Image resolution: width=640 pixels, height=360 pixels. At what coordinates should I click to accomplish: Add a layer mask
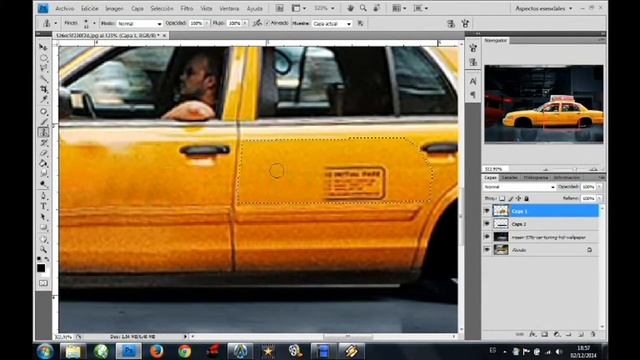(x=544, y=334)
